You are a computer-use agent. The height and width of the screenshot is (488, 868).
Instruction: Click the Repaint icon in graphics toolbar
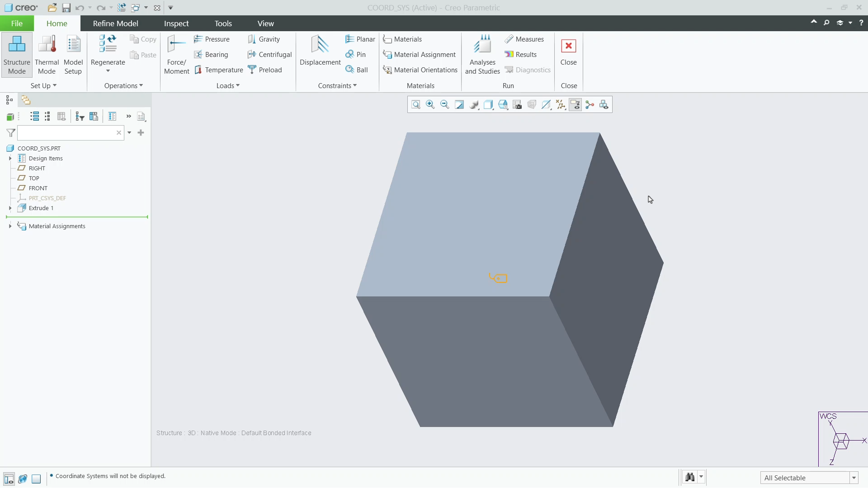pyautogui.click(x=459, y=105)
